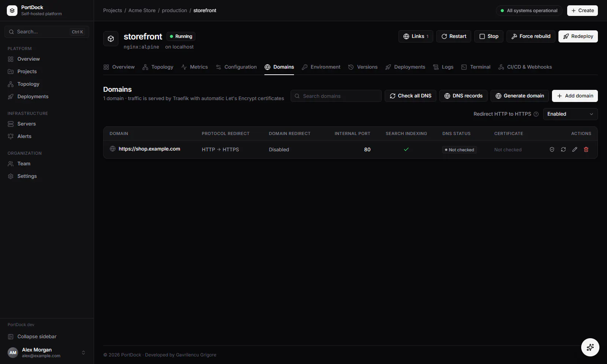607x364 pixels.
Task: Open the CI/CD & Webhooks tab
Action: (525, 67)
